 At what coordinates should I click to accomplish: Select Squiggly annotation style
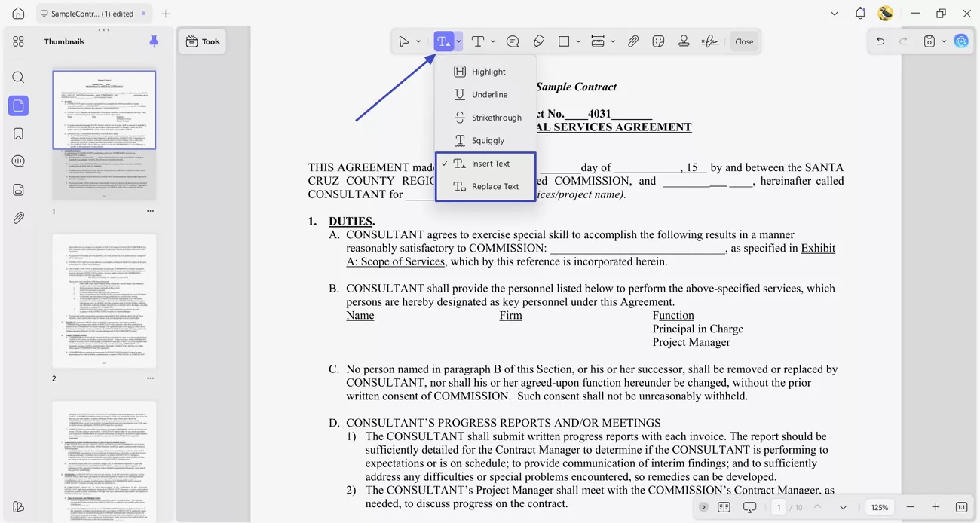pyautogui.click(x=487, y=140)
